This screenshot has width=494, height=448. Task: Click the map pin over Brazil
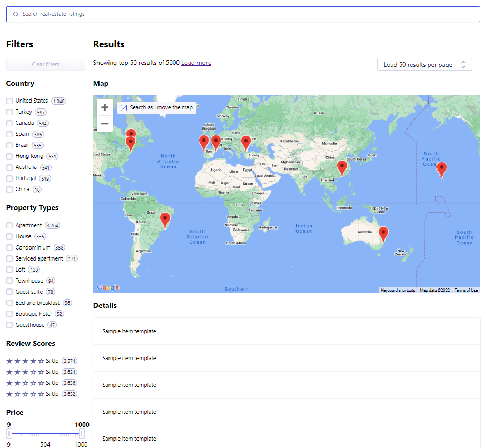(165, 221)
